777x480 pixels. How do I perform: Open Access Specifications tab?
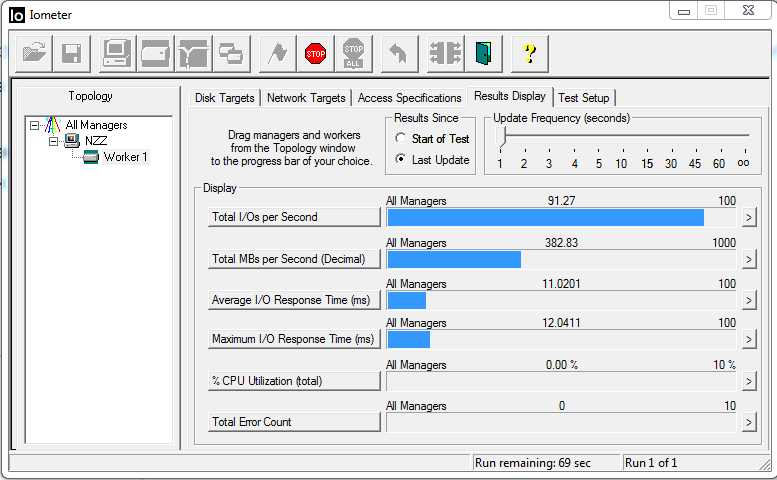tap(409, 98)
